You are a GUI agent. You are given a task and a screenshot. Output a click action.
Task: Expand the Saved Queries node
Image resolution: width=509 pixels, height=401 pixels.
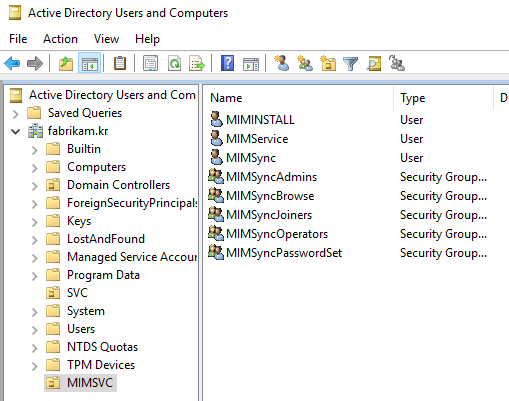tap(15, 114)
